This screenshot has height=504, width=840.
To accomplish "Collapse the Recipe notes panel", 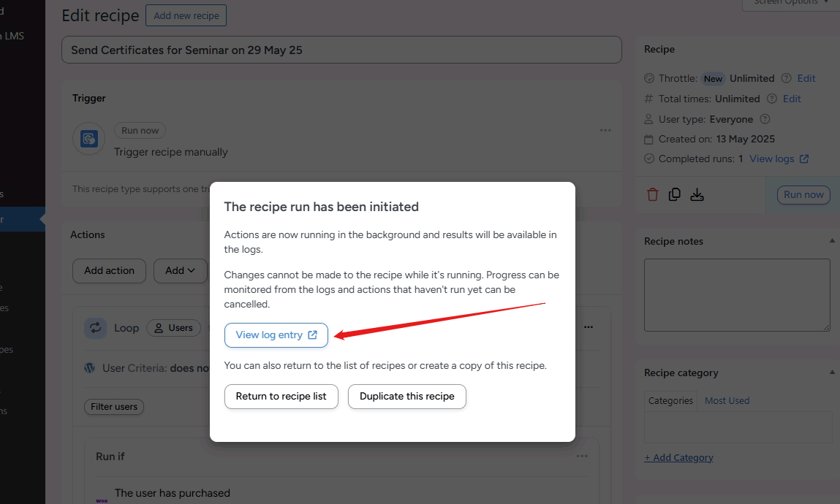I will [x=832, y=241].
